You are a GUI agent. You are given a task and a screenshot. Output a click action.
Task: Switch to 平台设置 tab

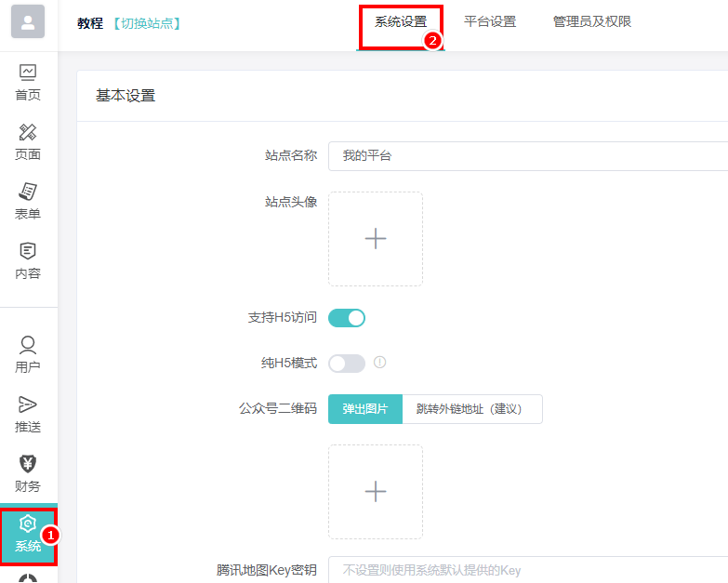[x=490, y=21]
